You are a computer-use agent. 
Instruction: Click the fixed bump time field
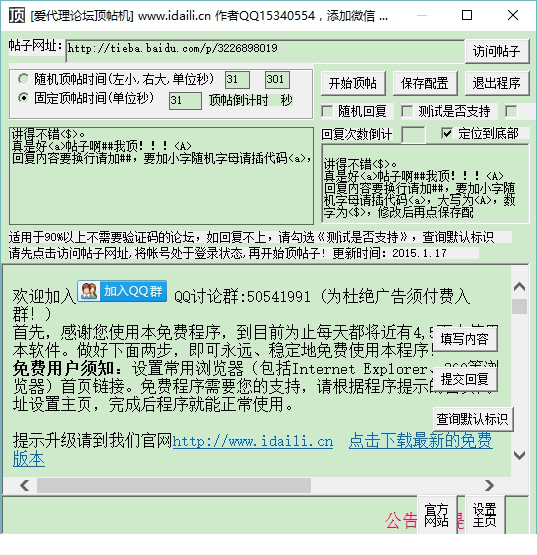pyautogui.click(x=185, y=101)
